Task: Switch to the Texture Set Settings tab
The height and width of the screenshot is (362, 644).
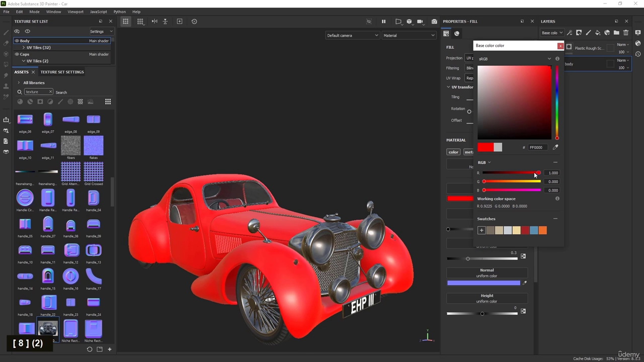Action: point(62,72)
